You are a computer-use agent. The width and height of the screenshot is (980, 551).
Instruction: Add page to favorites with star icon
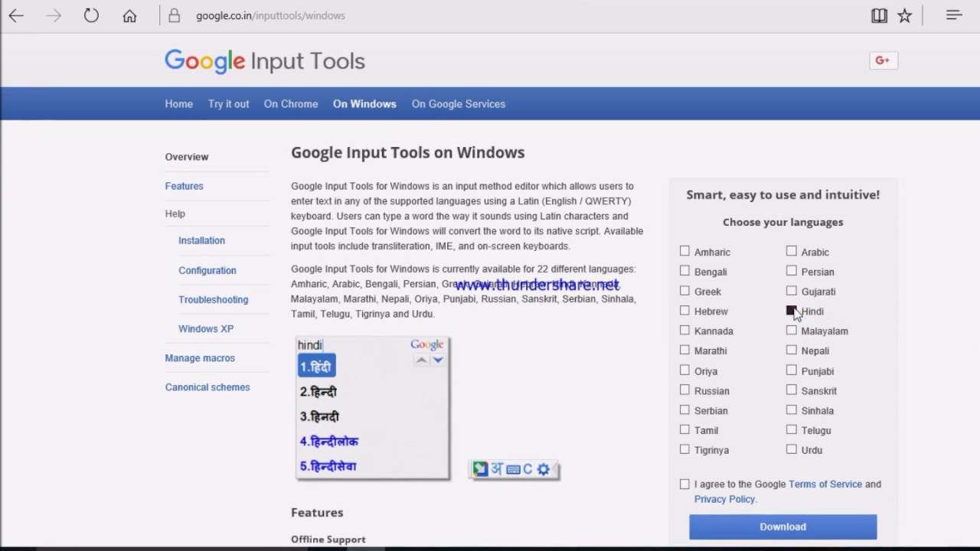coord(905,15)
